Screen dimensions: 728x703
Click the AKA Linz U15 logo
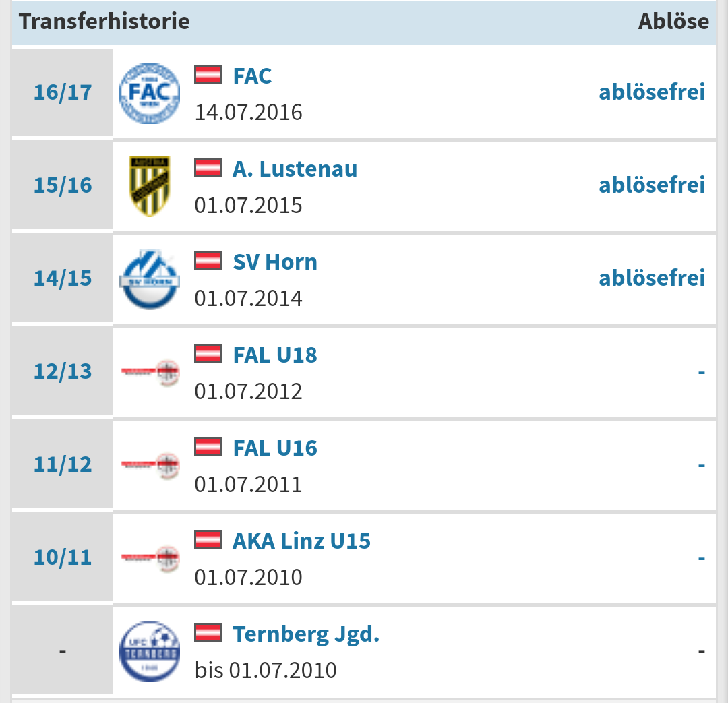150,557
